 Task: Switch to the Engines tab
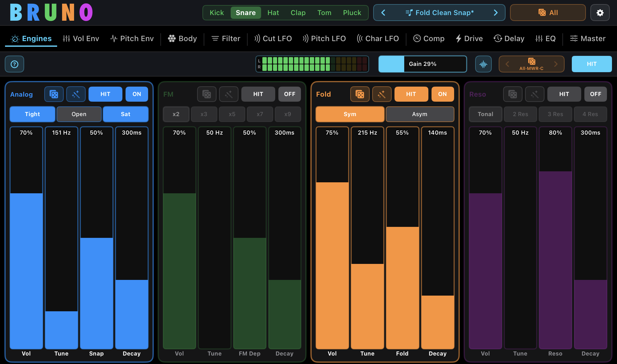click(x=31, y=39)
